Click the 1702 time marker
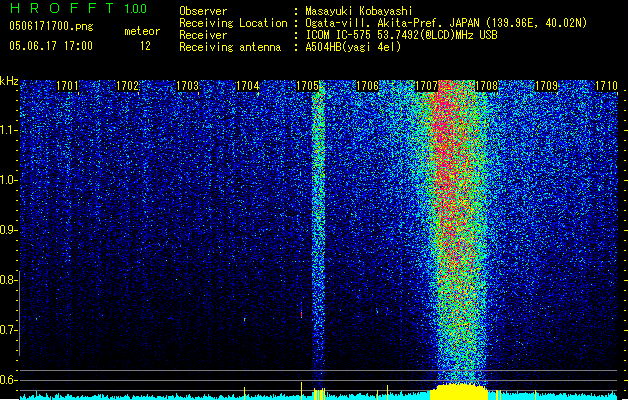629x400 pixels. (x=127, y=86)
